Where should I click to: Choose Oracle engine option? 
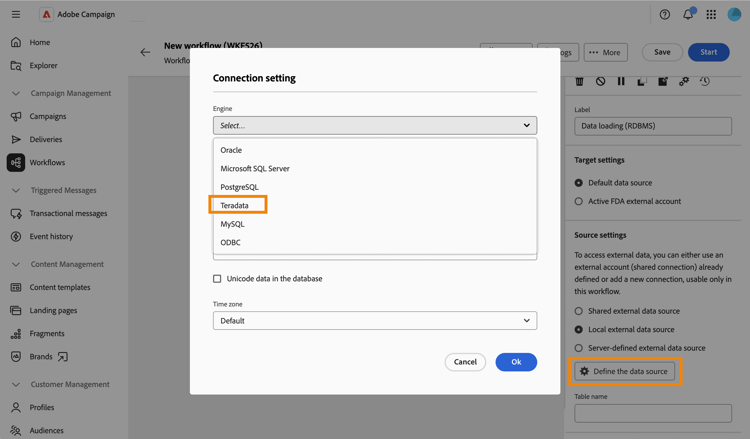(x=375, y=150)
